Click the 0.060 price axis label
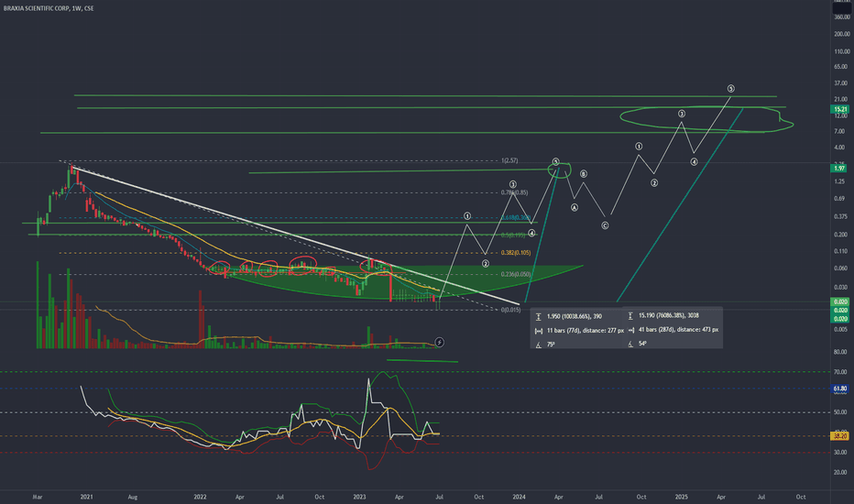The width and height of the screenshot is (854, 504). 840,268
